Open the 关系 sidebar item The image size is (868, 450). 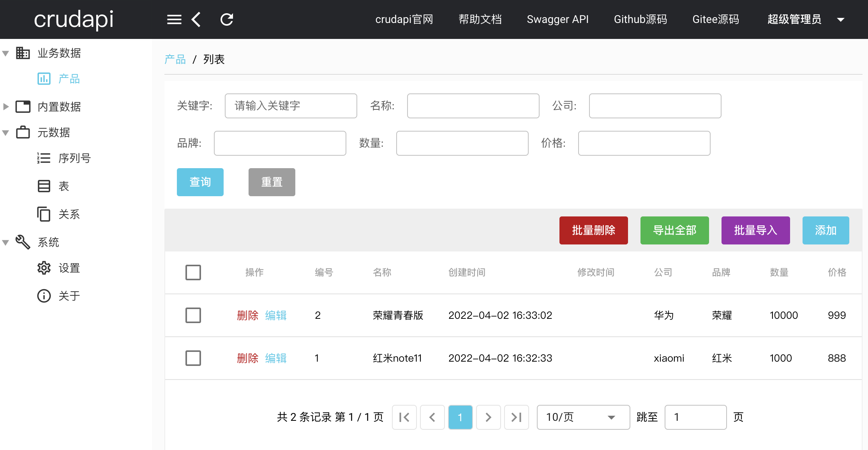69,214
